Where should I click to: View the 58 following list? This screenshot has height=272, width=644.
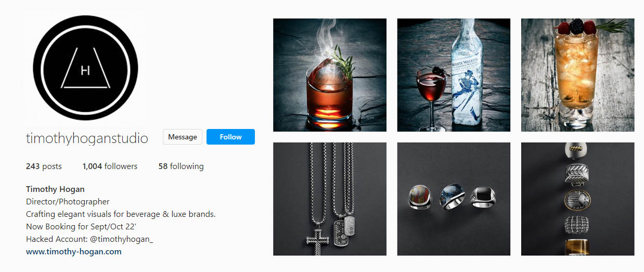(x=181, y=166)
